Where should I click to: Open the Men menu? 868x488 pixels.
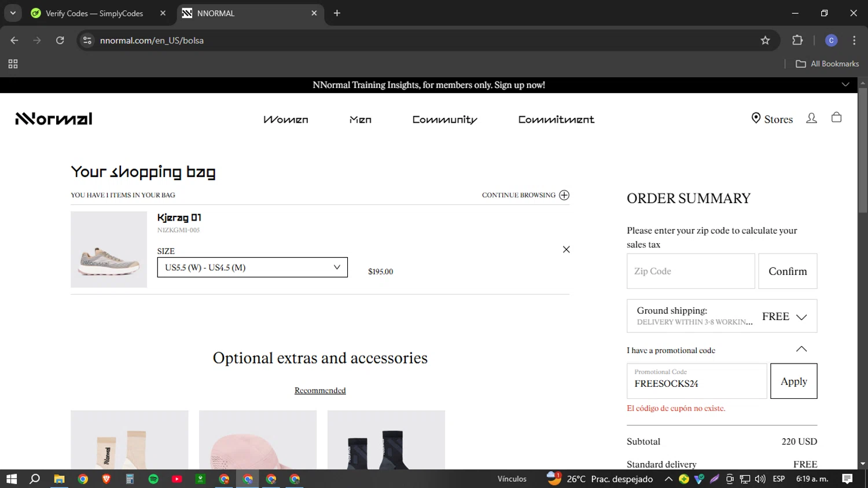(x=361, y=119)
